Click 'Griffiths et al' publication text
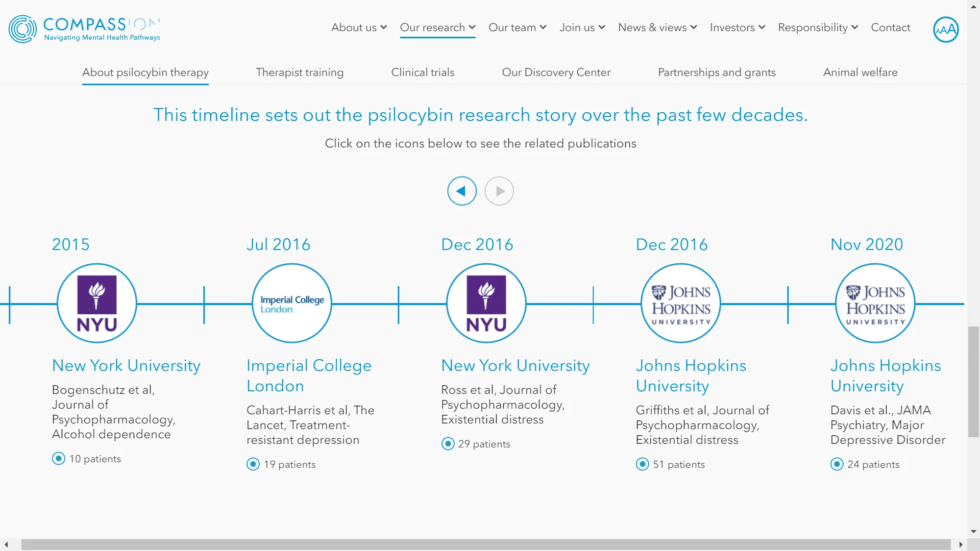This screenshot has width=980, height=551. (702, 425)
